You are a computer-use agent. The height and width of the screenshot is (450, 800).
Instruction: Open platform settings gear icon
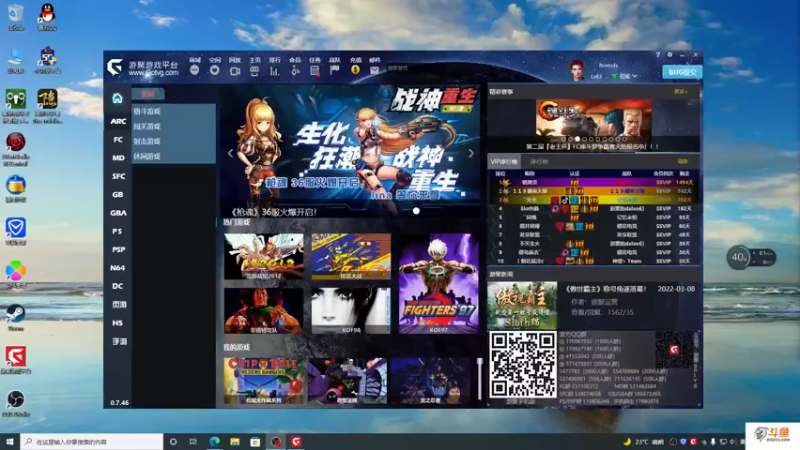670,55
